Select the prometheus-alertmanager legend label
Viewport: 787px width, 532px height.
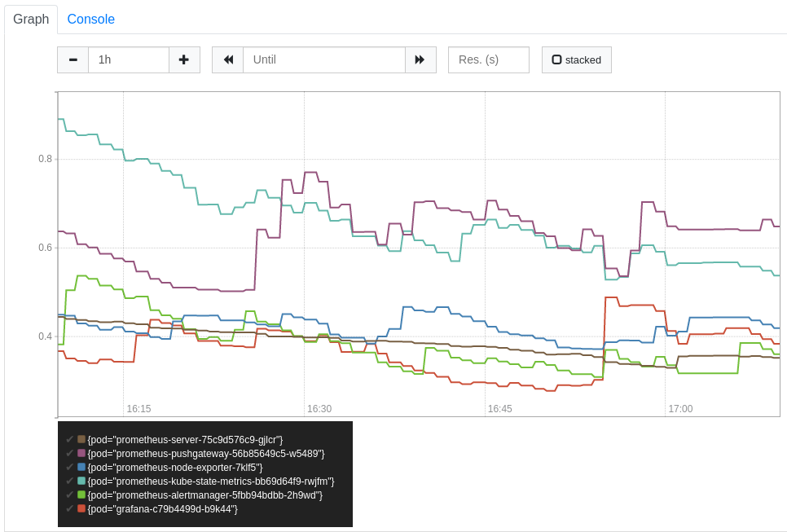pos(204,495)
